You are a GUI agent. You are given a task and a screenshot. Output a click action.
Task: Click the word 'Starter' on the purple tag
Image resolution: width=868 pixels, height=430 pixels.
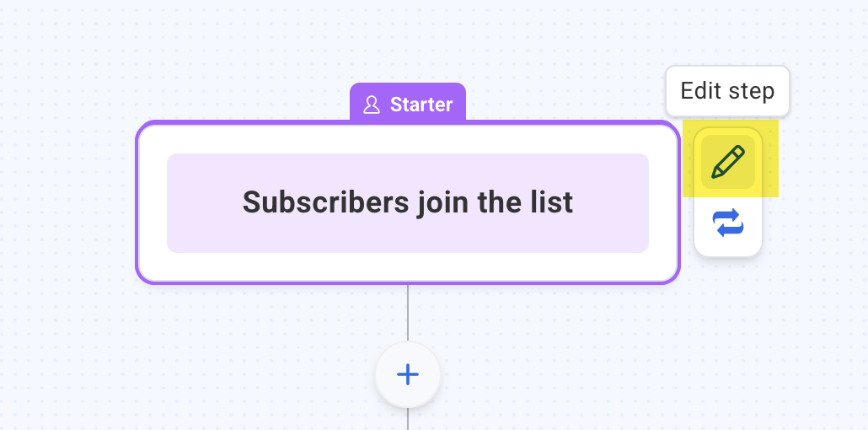[421, 105]
